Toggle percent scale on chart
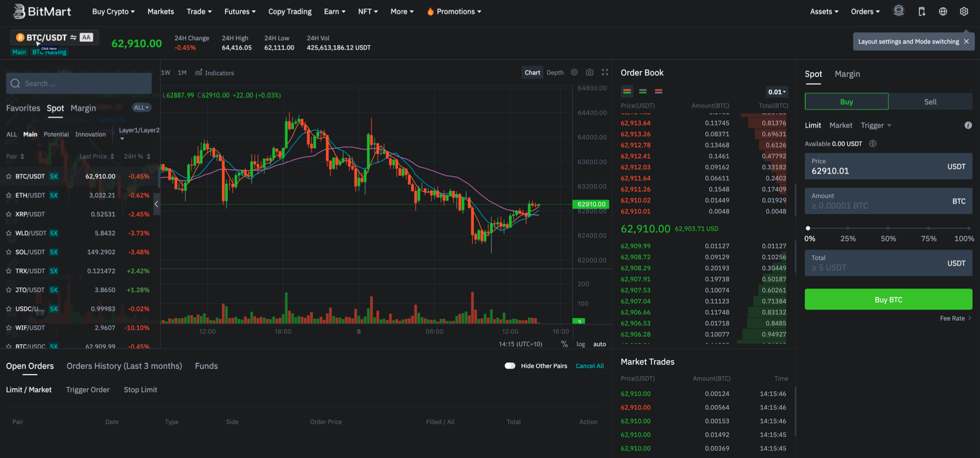The height and width of the screenshot is (458, 980). point(564,344)
